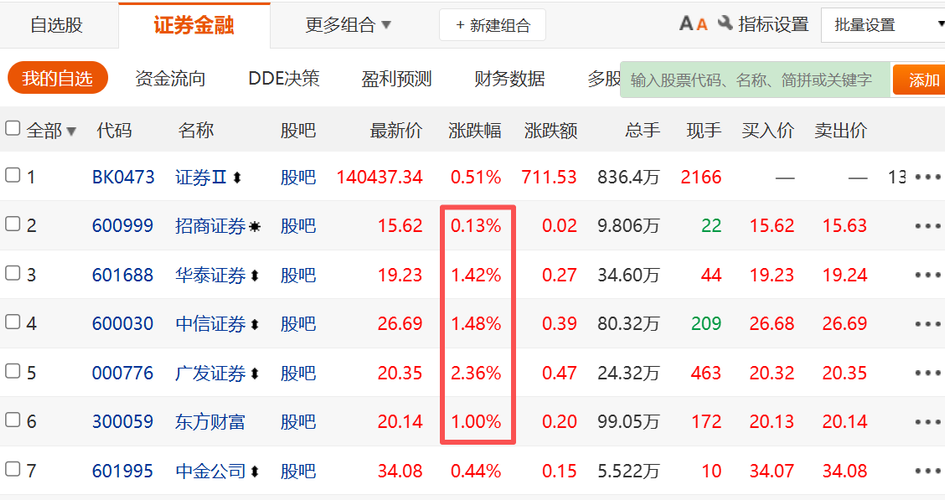Click latest price 140437.34
The height and width of the screenshot is (500, 945).
pos(379,177)
